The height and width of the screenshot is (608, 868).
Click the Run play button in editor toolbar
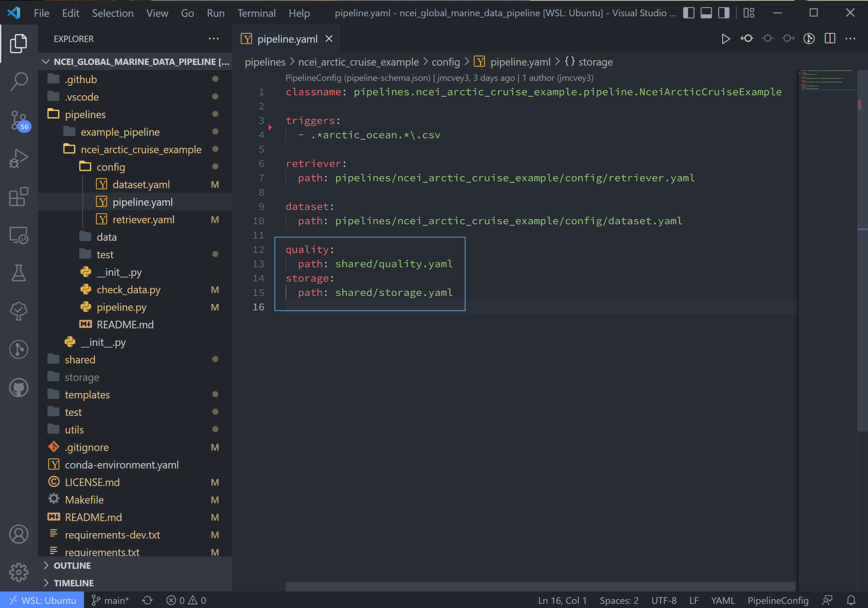click(x=725, y=39)
